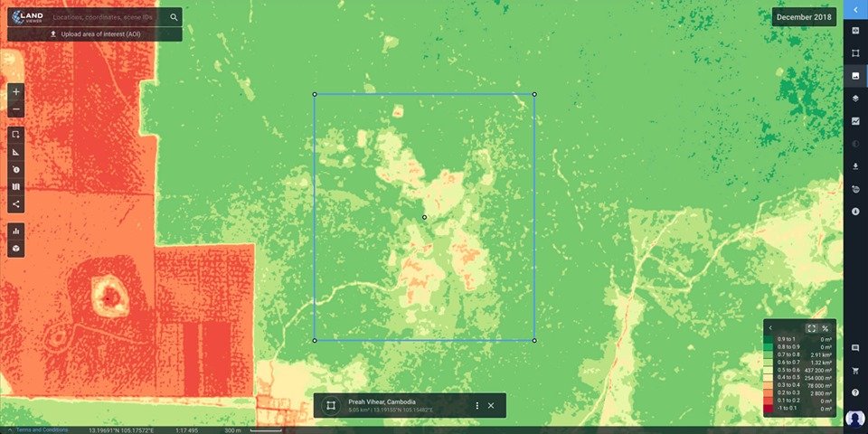Open the Terms and Conditions link

point(41,429)
